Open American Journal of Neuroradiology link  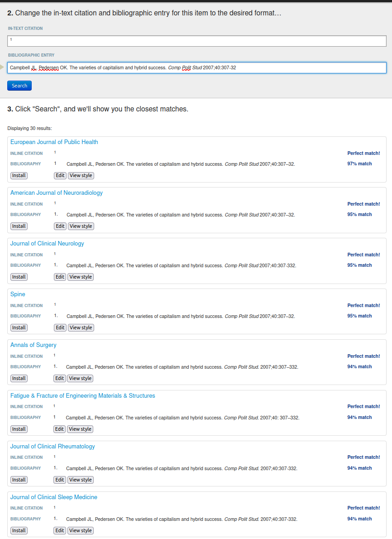[56, 193]
